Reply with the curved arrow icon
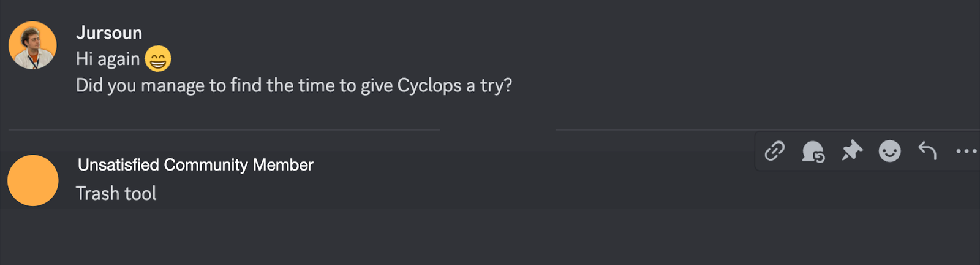The width and height of the screenshot is (980, 265). click(927, 151)
